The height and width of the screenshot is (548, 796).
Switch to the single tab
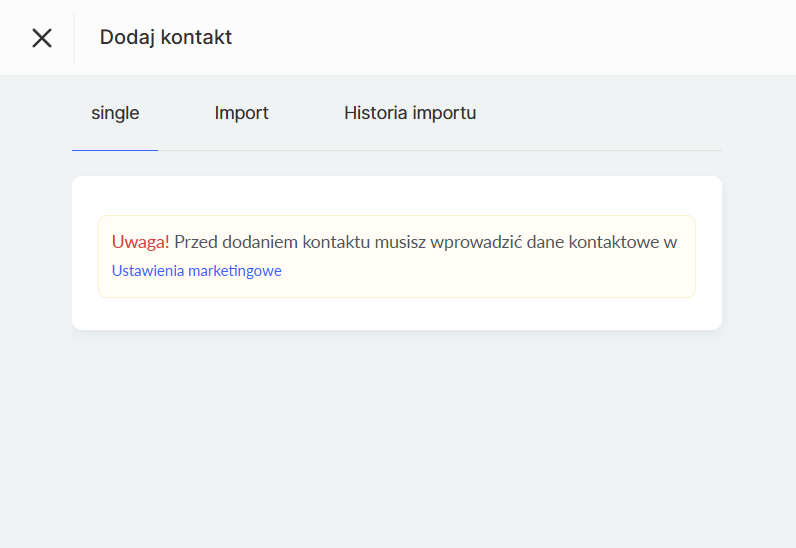coord(115,113)
